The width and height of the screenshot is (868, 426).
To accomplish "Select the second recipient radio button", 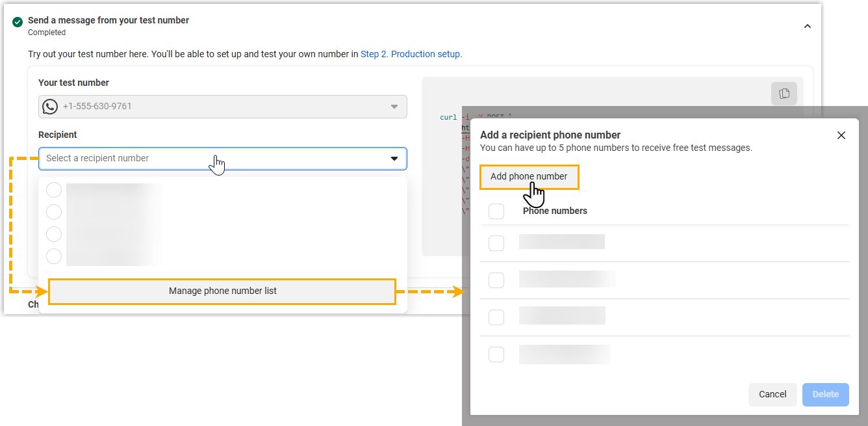I will pos(54,212).
